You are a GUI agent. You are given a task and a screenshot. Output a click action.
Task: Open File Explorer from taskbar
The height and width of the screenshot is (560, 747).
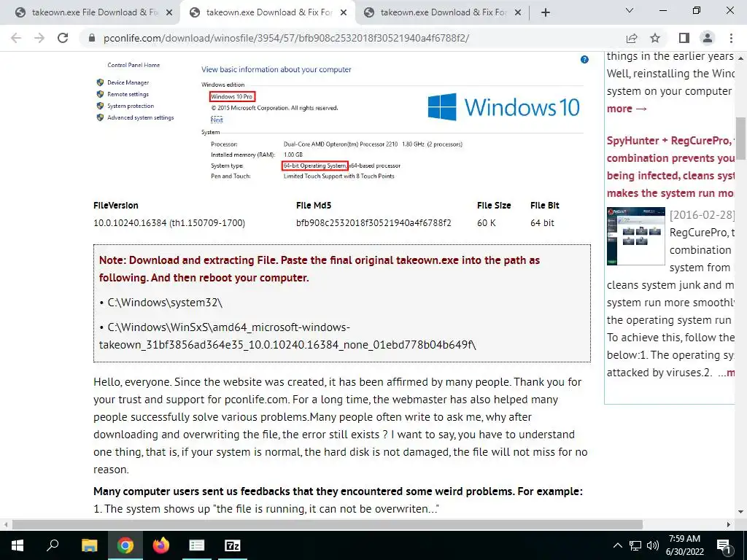coord(89,545)
